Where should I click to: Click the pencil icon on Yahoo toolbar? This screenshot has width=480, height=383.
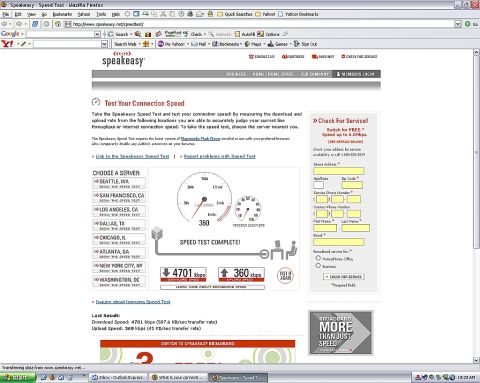[23, 44]
